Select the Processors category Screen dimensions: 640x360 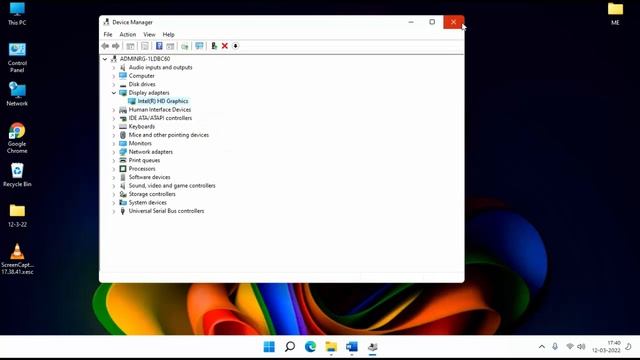pos(142,169)
